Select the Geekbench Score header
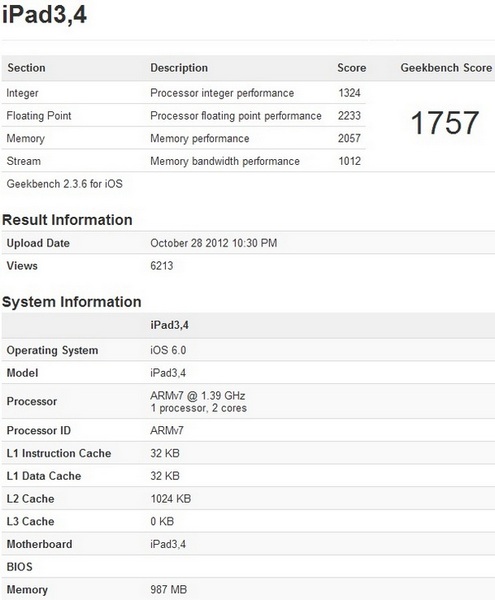Screen dimensions: 495x600 coord(446,68)
